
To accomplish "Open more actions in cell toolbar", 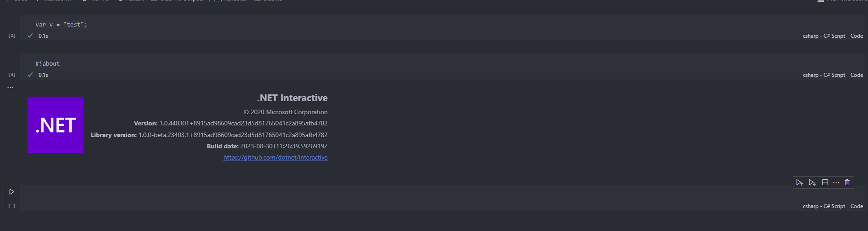I will [836, 182].
